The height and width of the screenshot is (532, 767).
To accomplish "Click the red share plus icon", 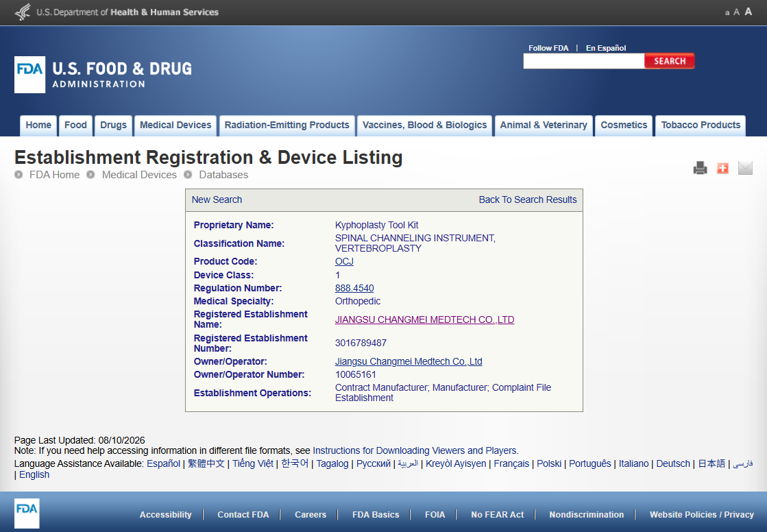I will [722, 168].
